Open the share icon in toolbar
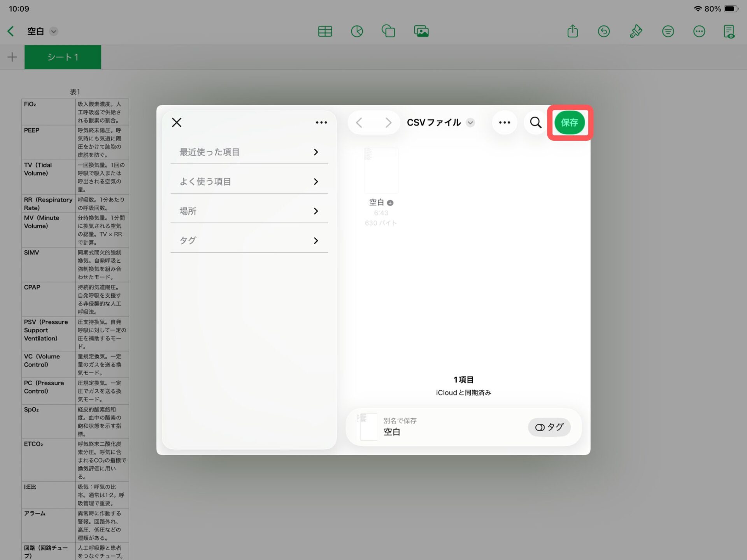 [x=572, y=31]
